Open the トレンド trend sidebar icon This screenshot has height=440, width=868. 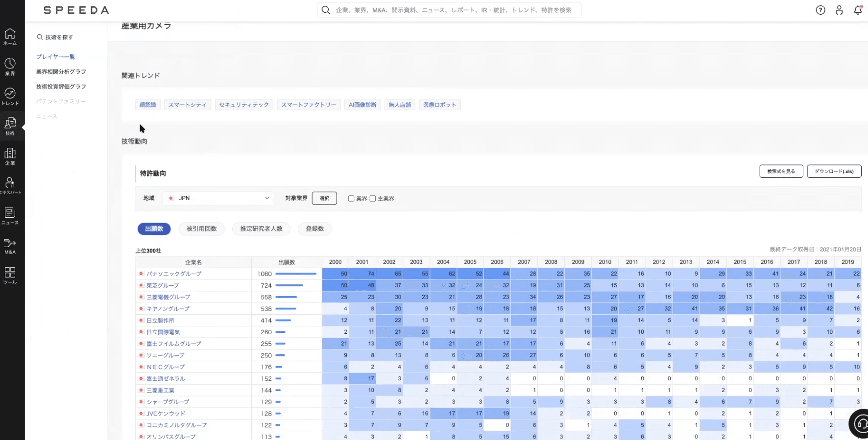10,96
